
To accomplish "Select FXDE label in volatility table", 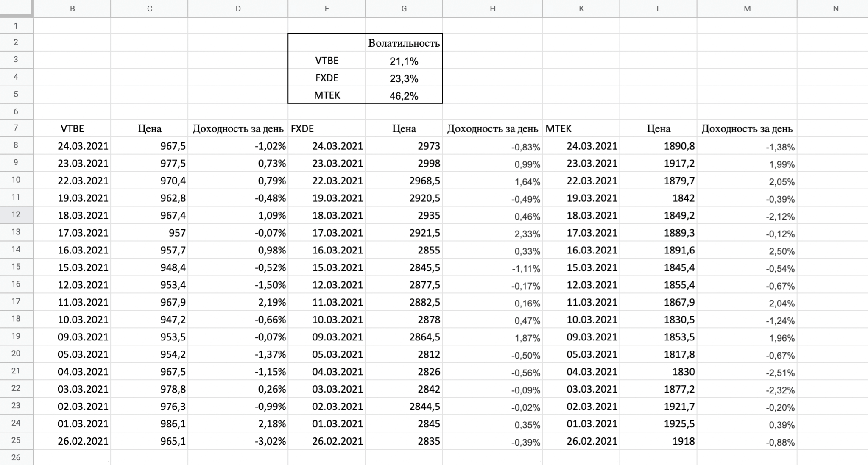I will (327, 78).
